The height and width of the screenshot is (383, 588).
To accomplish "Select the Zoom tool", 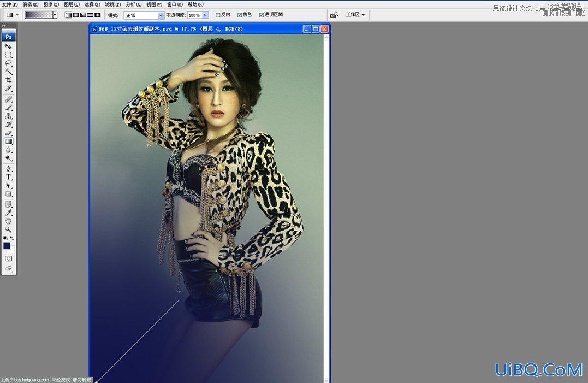I will click(8, 229).
